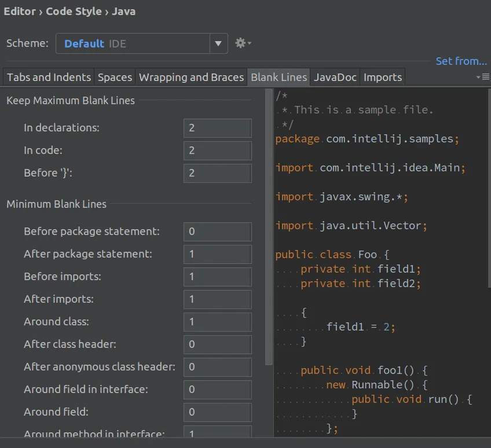
Task: Click 'private int field1;' line
Action: click(x=361, y=269)
